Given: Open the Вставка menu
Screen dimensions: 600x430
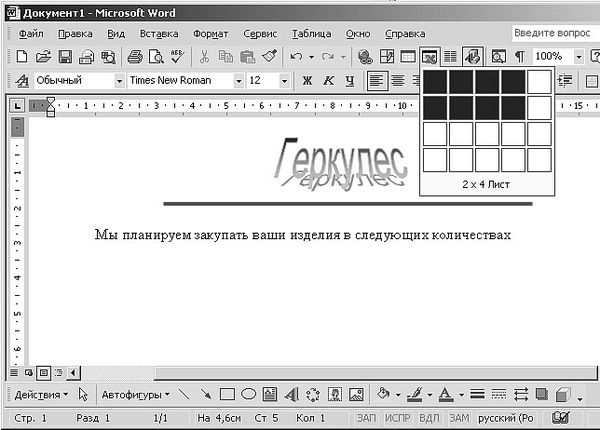Looking at the screenshot, I should click(159, 33).
